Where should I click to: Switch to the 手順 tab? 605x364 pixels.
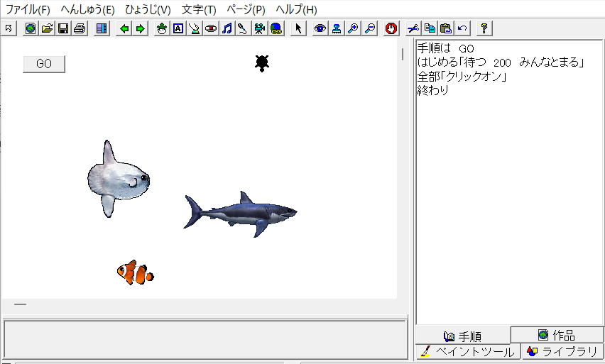[462, 336]
